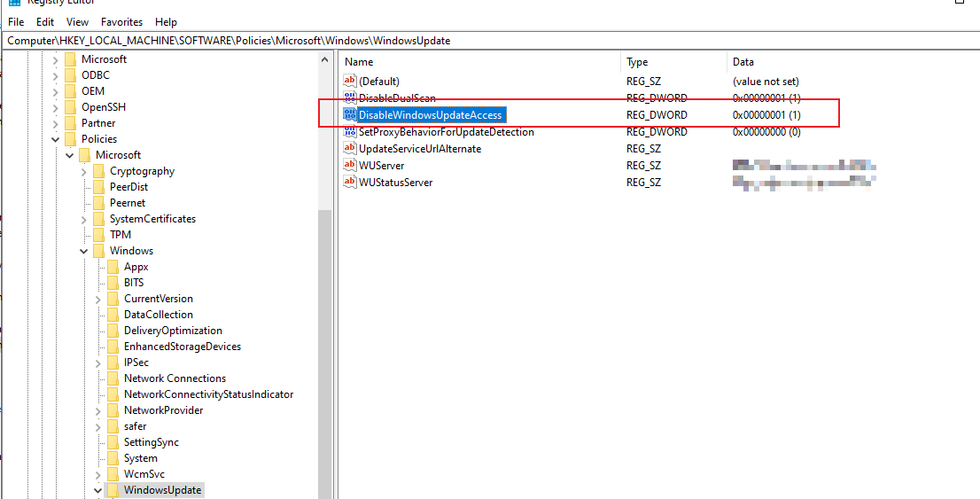The image size is (980, 499).
Task: Expand the safer key
Action: pyautogui.click(x=98, y=426)
